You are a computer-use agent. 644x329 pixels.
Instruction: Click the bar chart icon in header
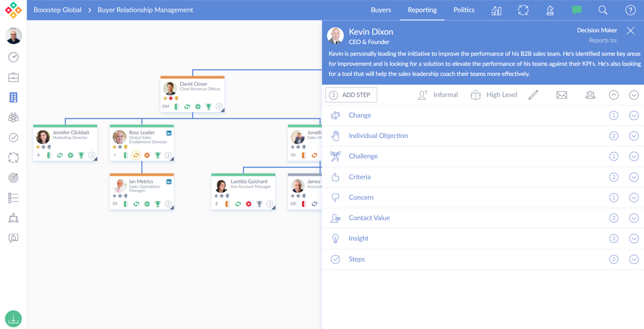pyautogui.click(x=497, y=10)
